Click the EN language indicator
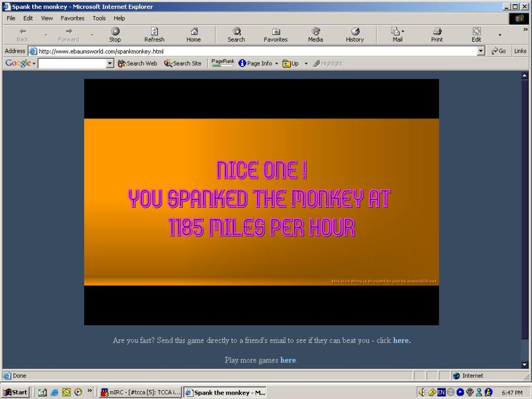532x399 pixels. click(441, 392)
